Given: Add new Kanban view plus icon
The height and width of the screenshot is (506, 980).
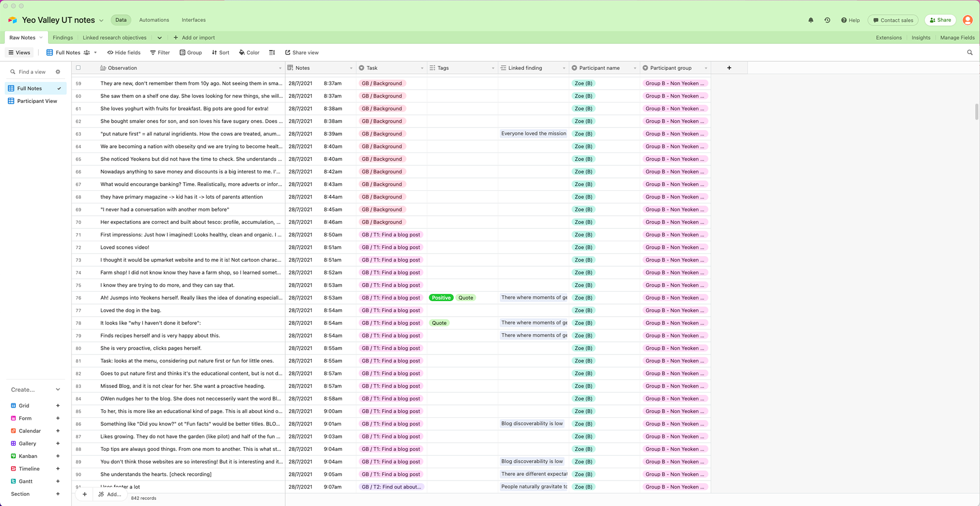Looking at the screenshot, I should [x=58, y=456].
